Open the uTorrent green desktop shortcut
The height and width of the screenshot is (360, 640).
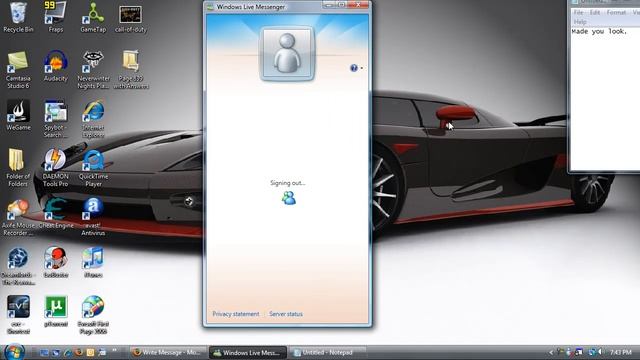click(56, 312)
